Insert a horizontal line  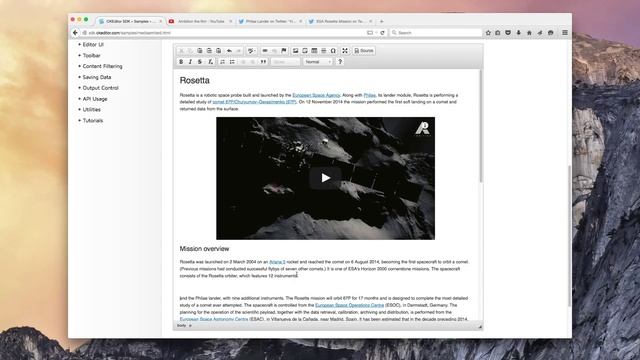[x=324, y=51]
